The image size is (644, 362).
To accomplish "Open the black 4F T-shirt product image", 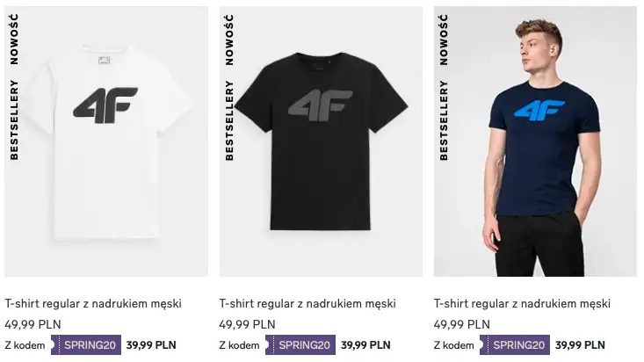I will point(321,141).
